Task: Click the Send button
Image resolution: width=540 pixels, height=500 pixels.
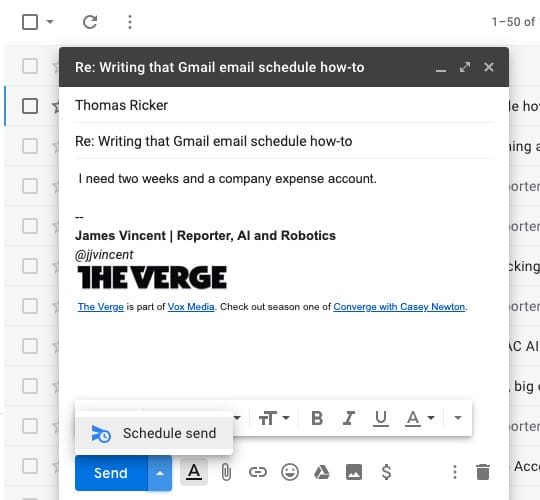Action: point(111,473)
